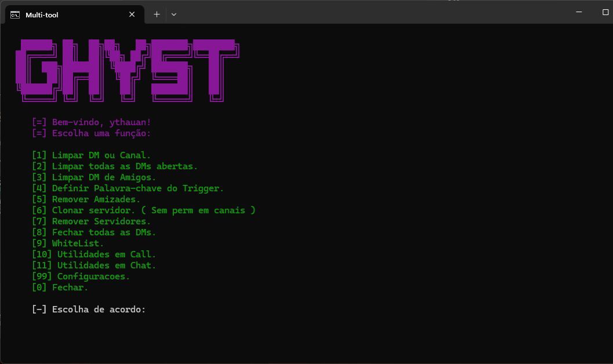Click option '[0] Fechar.'
Viewport: 613px width, 364px height.
[60, 287]
